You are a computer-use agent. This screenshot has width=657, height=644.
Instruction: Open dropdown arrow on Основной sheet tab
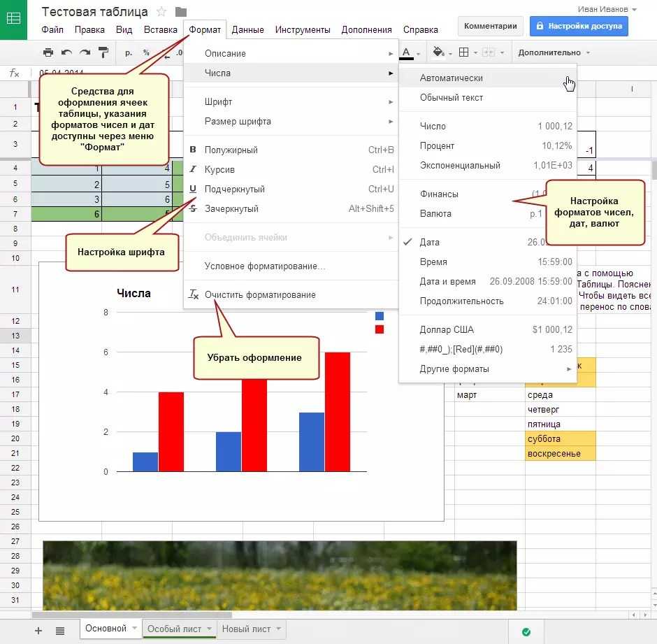coord(134,629)
